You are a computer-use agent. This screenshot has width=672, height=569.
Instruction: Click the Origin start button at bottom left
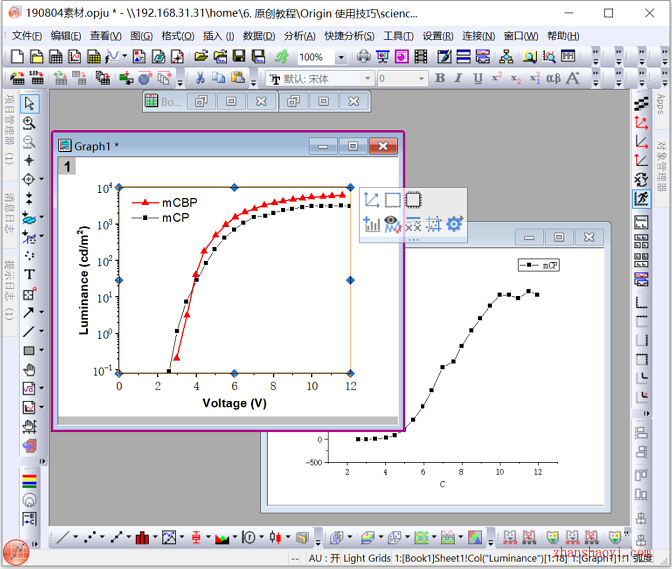pyautogui.click(x=16, y=553)
